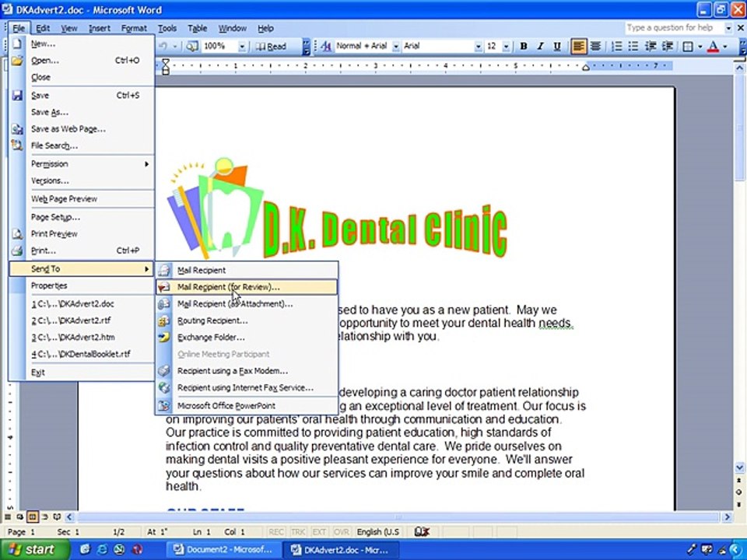Expand the Send To submenu

(x=82, y=269)
